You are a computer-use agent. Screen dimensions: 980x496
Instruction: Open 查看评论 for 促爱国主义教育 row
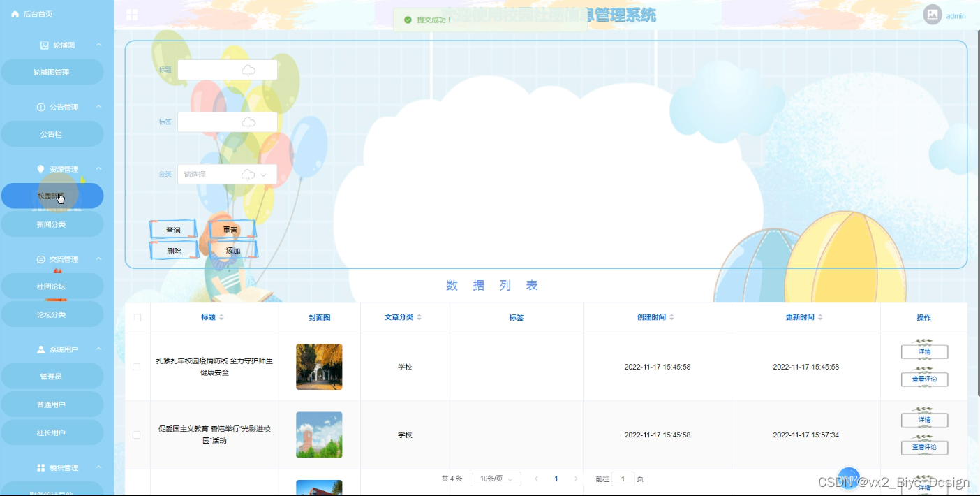[x=924, y=447]
